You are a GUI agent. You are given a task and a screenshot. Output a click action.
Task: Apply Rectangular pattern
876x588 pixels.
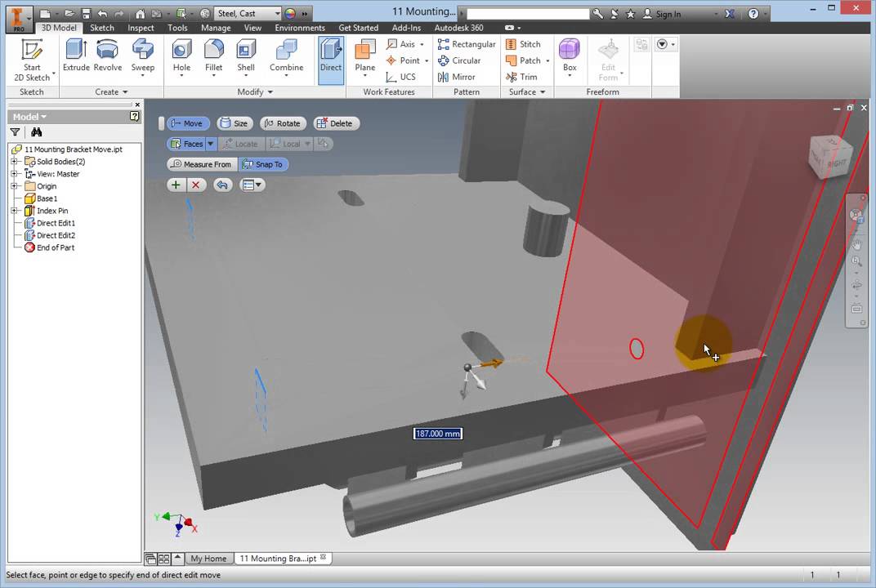[467, 44]
